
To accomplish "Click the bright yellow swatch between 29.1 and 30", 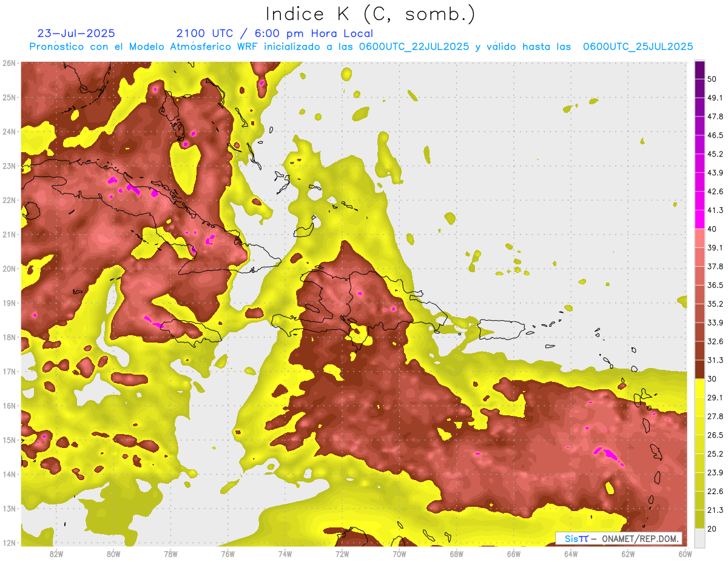I will point(699,388).
